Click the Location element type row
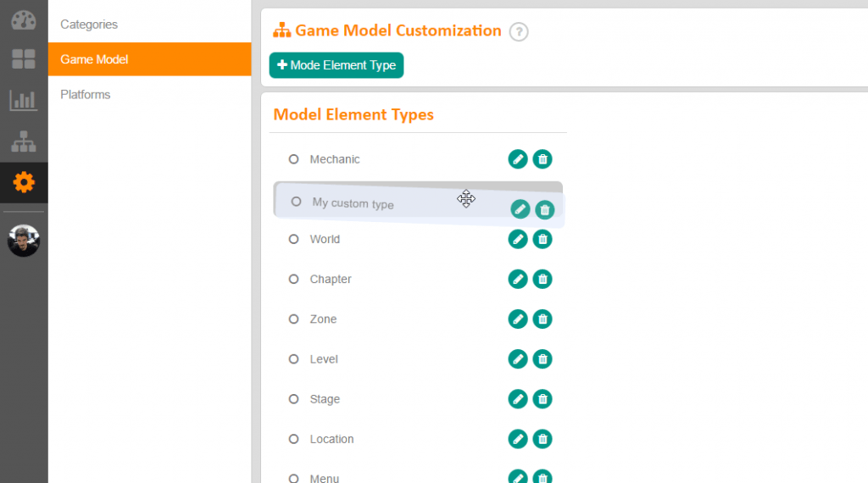 (331, 439)
